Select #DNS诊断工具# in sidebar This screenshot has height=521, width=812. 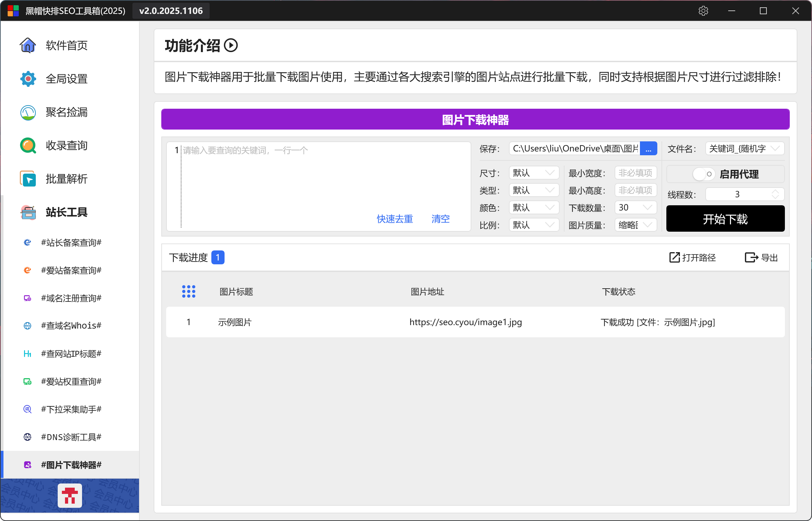[71, 437]
